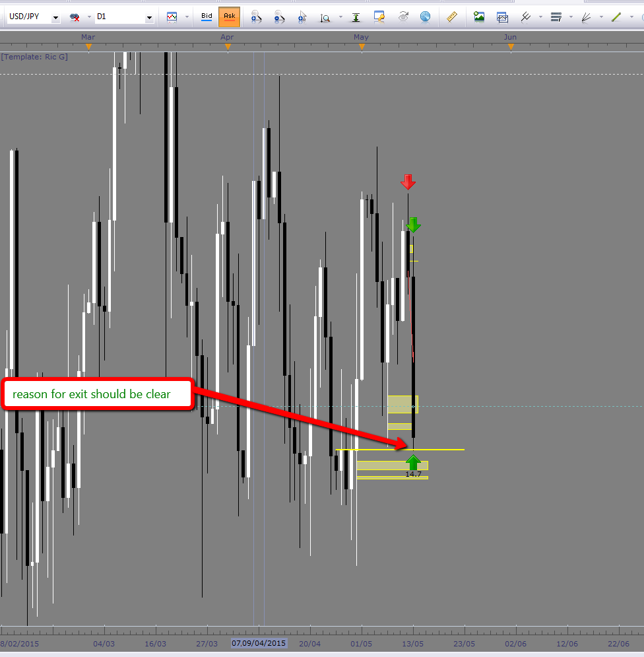Select the Andrews pitchfork tool
The height and width of the screenshot is (657, 644).
[526, 17]
